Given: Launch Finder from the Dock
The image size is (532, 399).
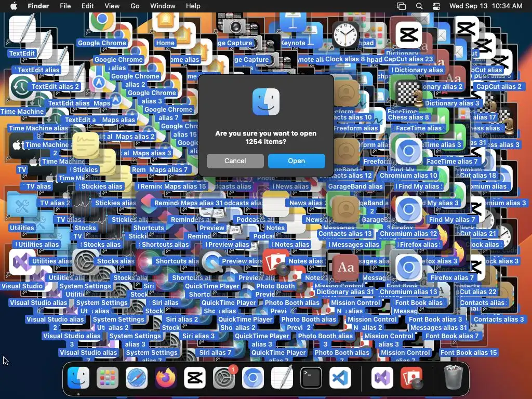Looking at the screenshot, I should coord(78,378).
